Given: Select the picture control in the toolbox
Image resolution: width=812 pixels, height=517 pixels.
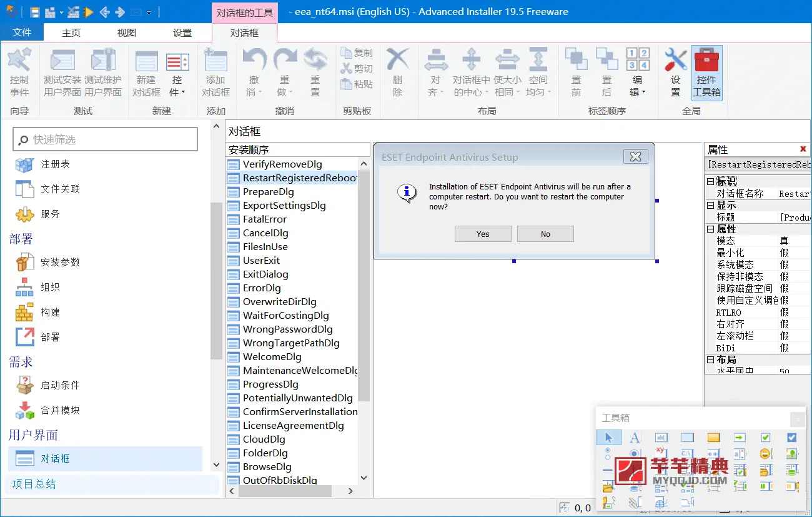Looking at the screenshot, I should tap(792, 453).
